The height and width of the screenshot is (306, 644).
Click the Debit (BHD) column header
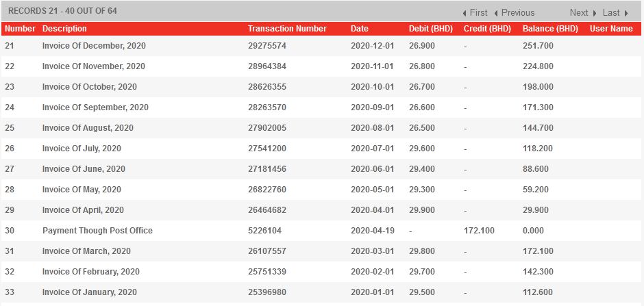(431, 29)
